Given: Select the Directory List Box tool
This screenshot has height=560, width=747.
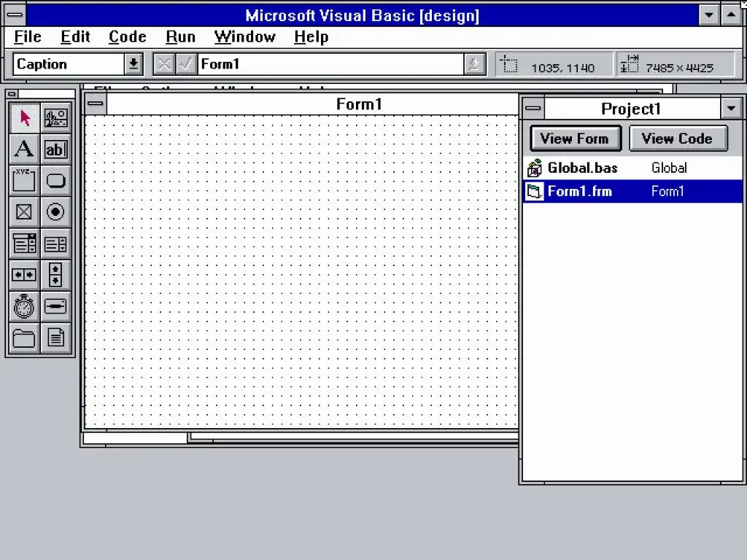Looking at the screenshot, I should tap(24, 338).
